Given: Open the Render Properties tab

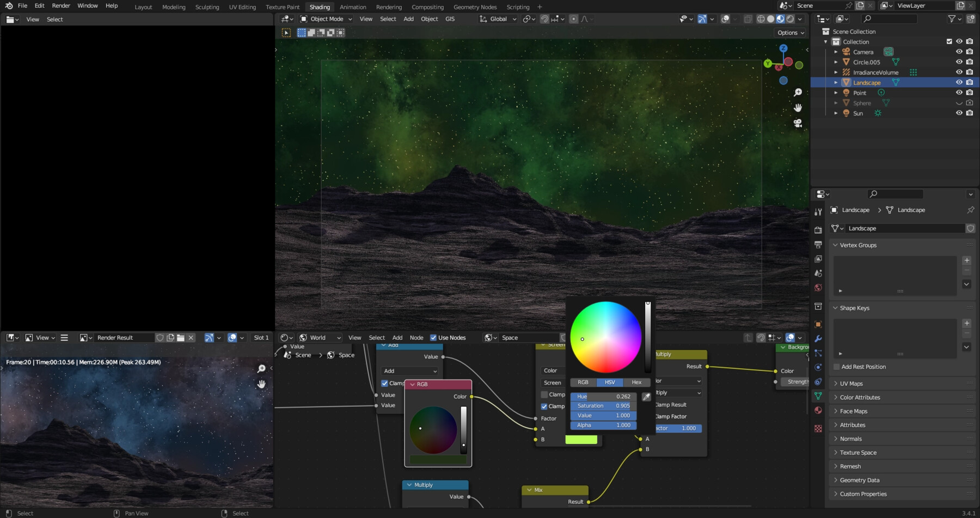Looking at the screenshot, I should pos(818,231).
